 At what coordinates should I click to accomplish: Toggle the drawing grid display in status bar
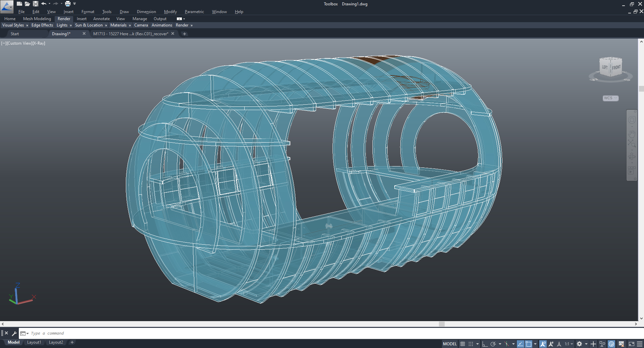pyautogui.click(x=462, y=344)
